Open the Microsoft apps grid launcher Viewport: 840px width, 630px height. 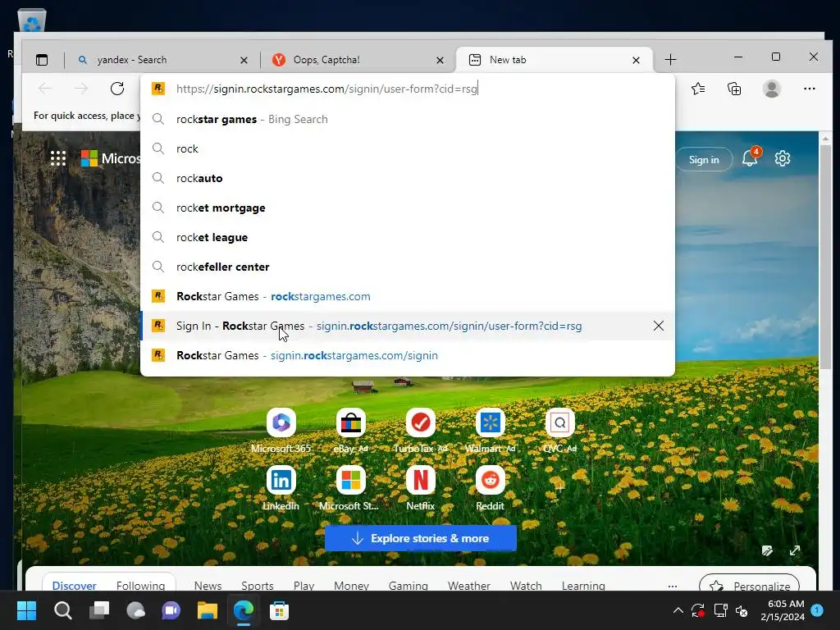pos(58,158)
